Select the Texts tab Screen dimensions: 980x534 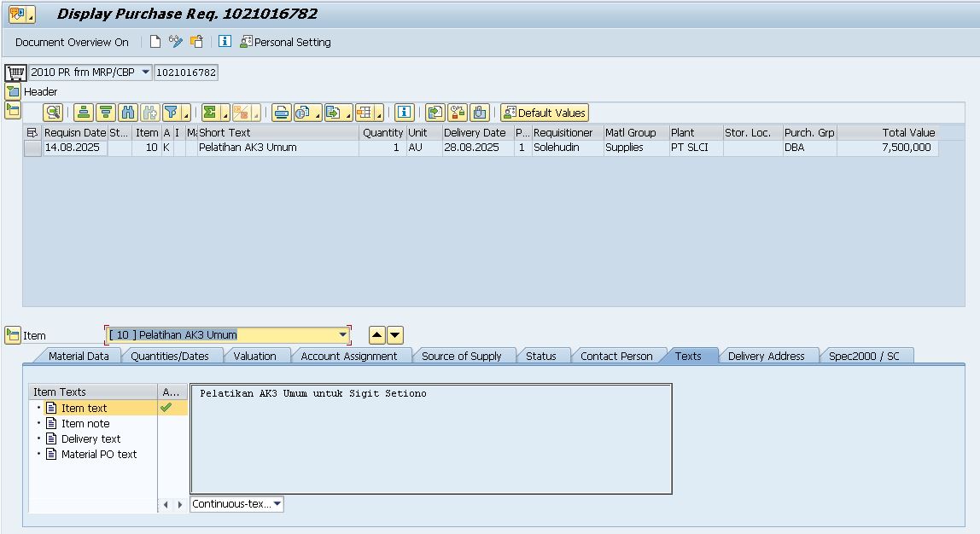pos(688,356)
